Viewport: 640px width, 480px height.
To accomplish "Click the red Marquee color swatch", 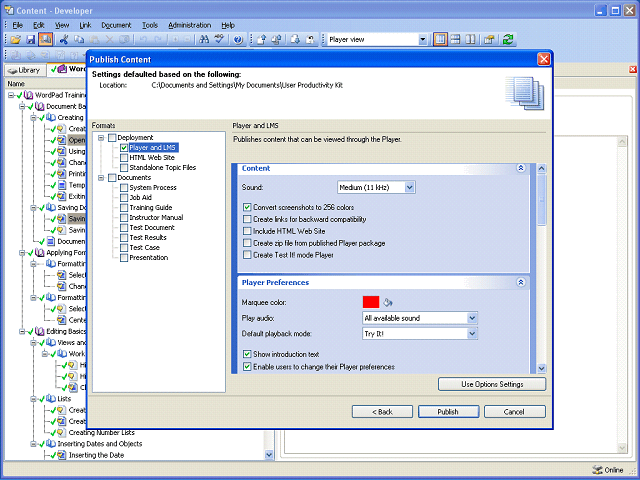I will [x=371, y=302].
